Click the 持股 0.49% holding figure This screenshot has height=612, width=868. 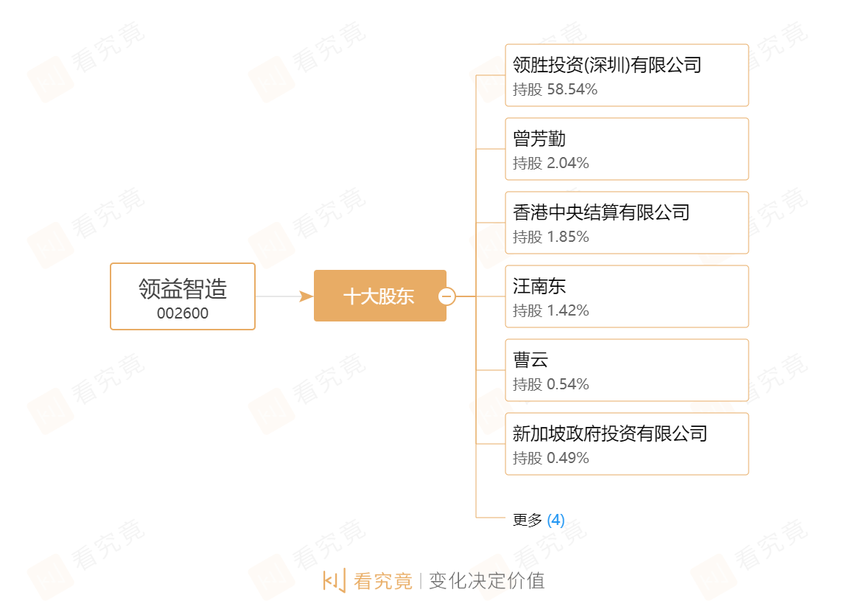point(551,459)
